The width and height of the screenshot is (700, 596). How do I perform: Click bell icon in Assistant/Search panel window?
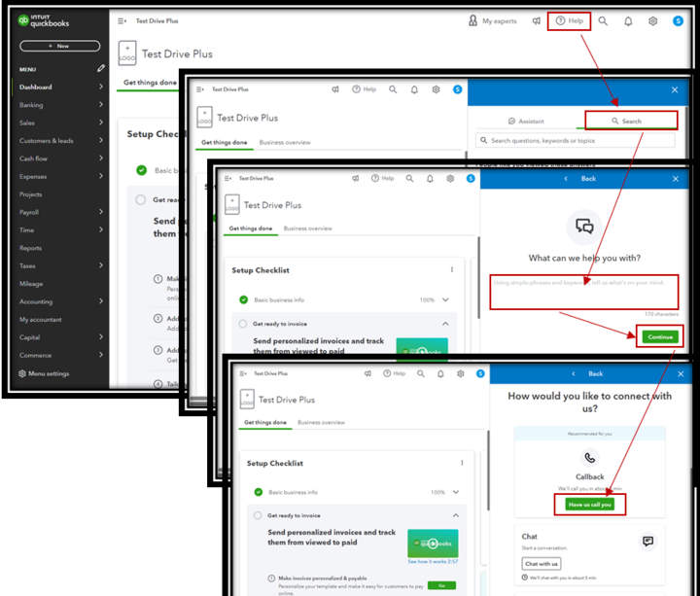414,89
